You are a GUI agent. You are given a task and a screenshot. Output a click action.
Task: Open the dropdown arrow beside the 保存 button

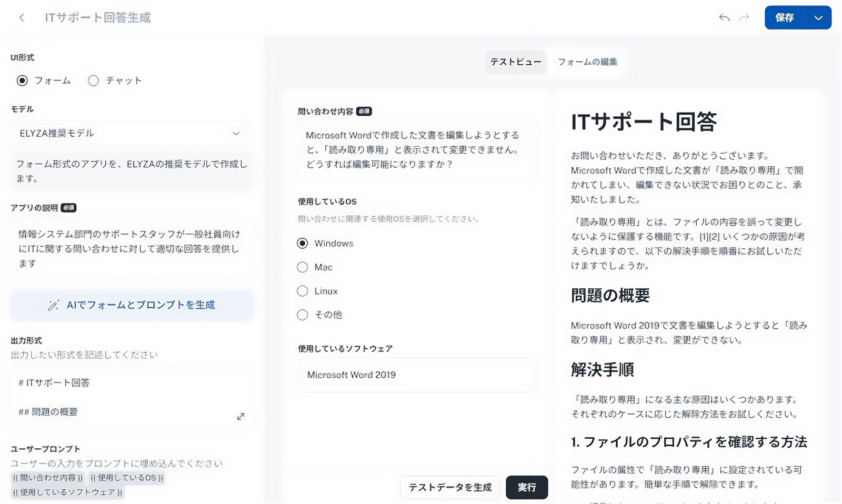pyautogui.click(x=818, y=18)
